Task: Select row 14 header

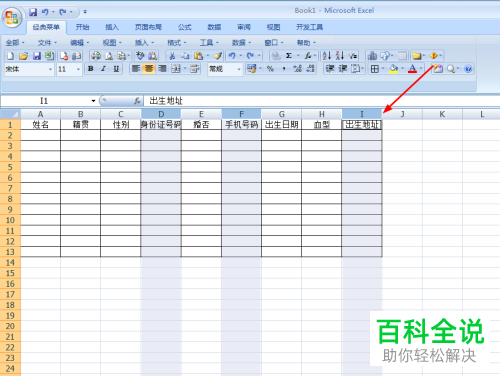Action: (10, 263)
